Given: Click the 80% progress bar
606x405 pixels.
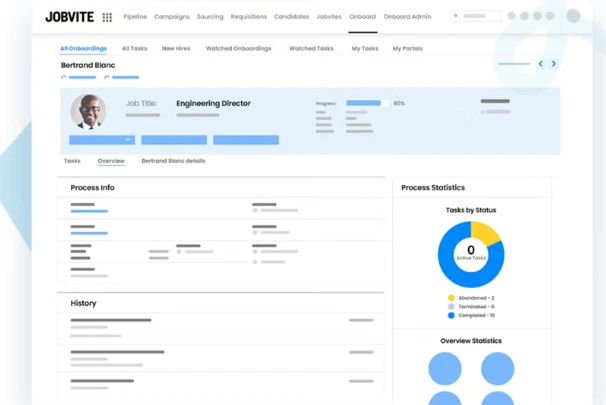Looking at the screenshot, I should 367,103.
